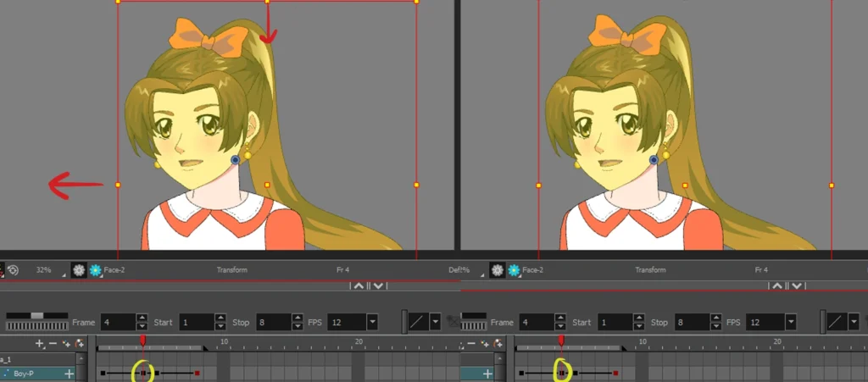The image size is (868, 382).
Task: Decrease Frame value in left toolbar
Action: 142,326
